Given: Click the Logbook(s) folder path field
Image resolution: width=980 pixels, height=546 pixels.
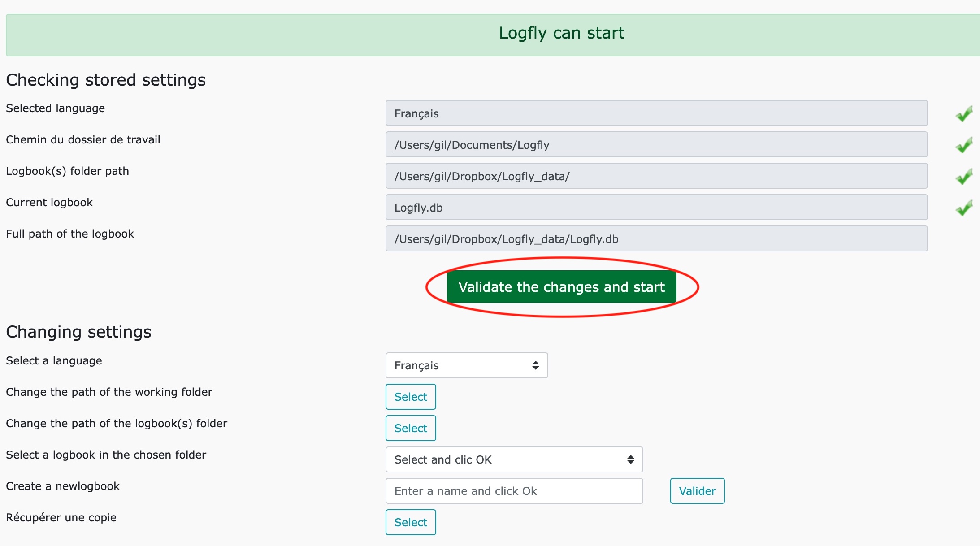Looking at the screenshot, I should click(656, 176).
